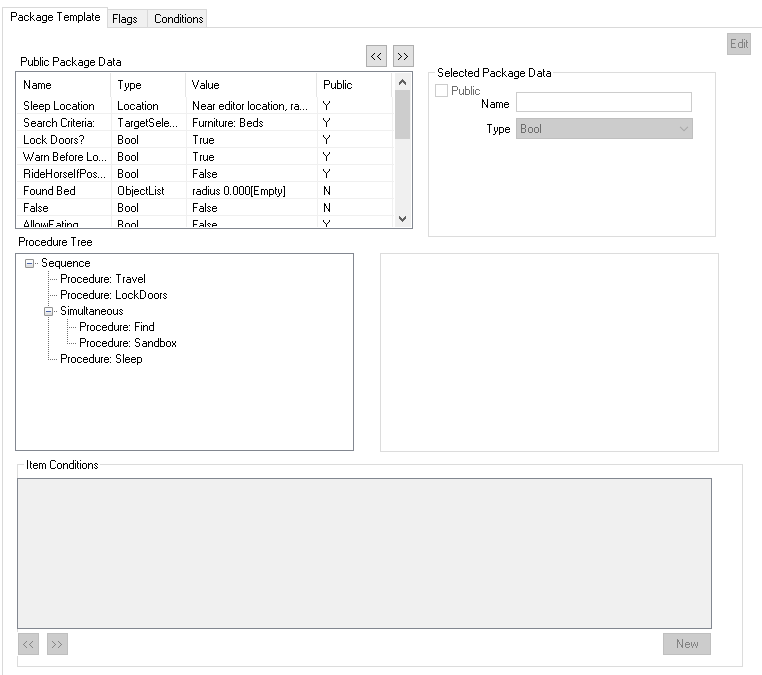Click the double left arrow below Item Conditions
This screenshot has width=762, height=675.
[x=29, y=645]
